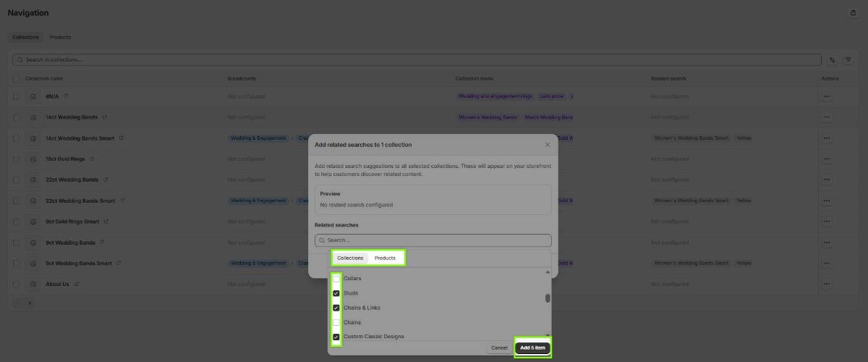Open actions menu for the #N/A collection

pos(826,96)
